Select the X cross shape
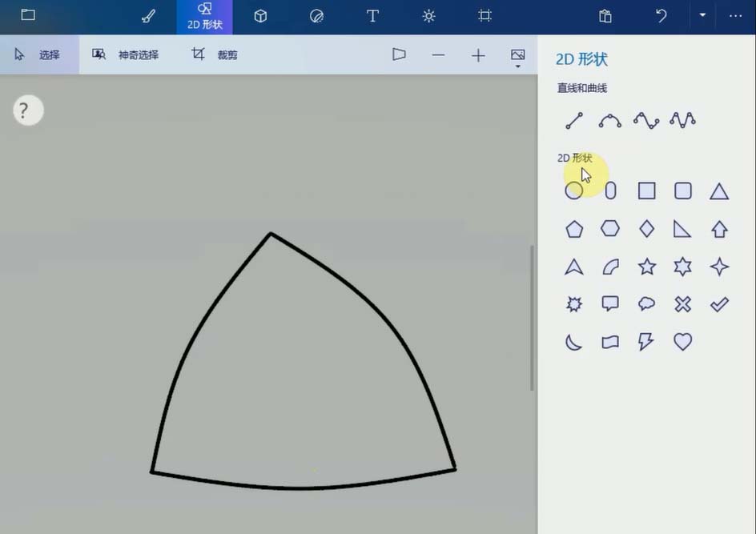Viewport: 756px width, 534px height. (x=682, y=304)
